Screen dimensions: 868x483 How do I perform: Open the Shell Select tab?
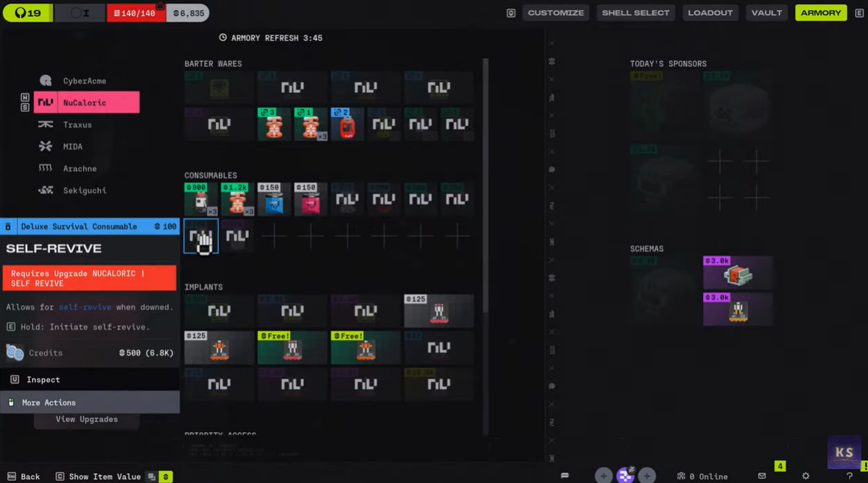point(635,13)
